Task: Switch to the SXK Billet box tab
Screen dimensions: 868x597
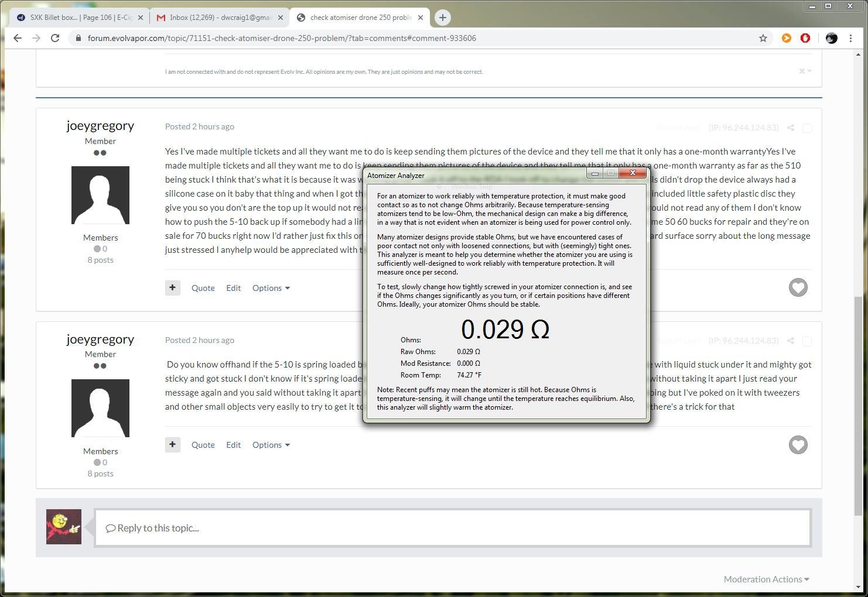Action: click(80, 18)
